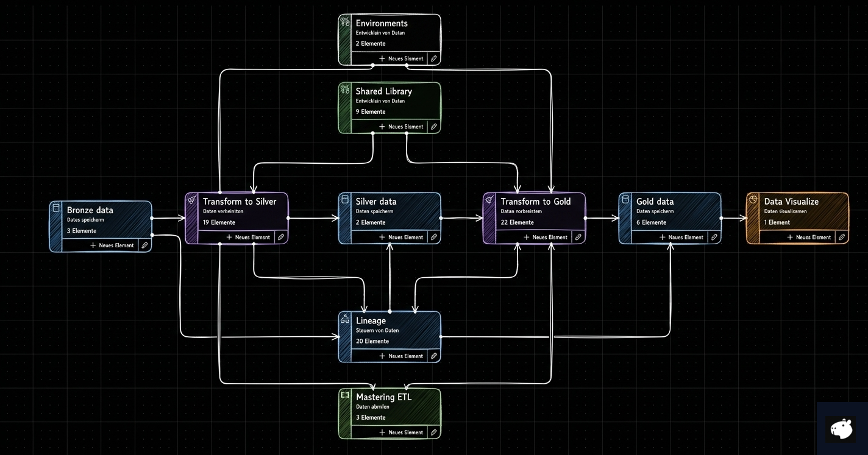Click the Transform to Gold type icon
This screenshot has height=455, width=868.
[489, 200]
